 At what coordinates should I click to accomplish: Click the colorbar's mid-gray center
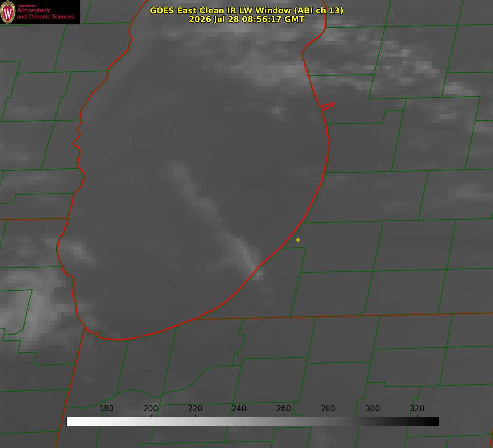(x=253, y=422)
